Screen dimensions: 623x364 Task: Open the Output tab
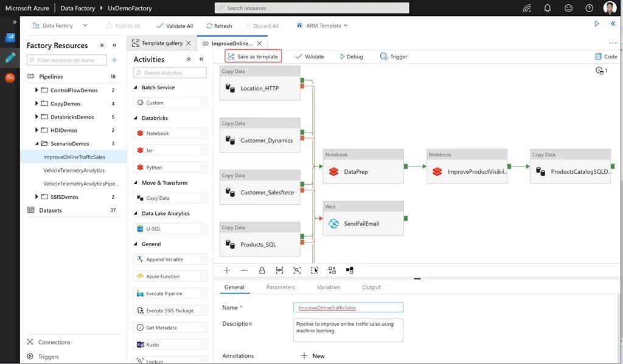(372, 287)
